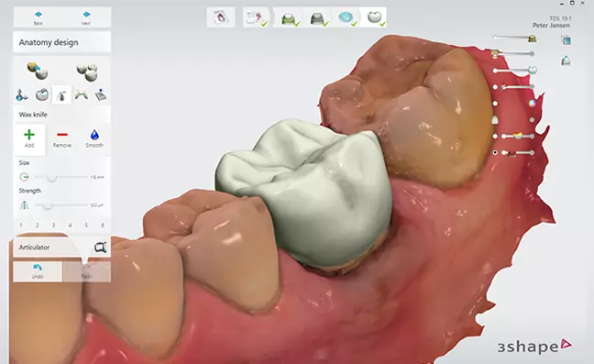Select the bottom visibility radio button
594x364 pixels.
click(x=495, y=152)
